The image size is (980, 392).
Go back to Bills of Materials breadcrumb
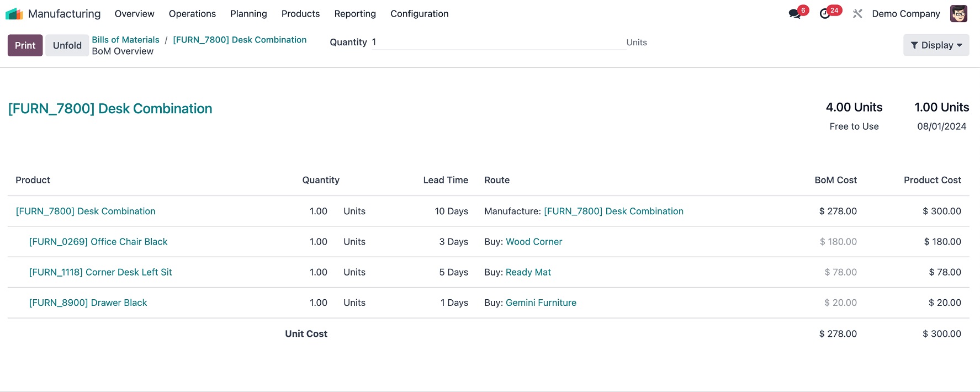click(x=125, y=40)
